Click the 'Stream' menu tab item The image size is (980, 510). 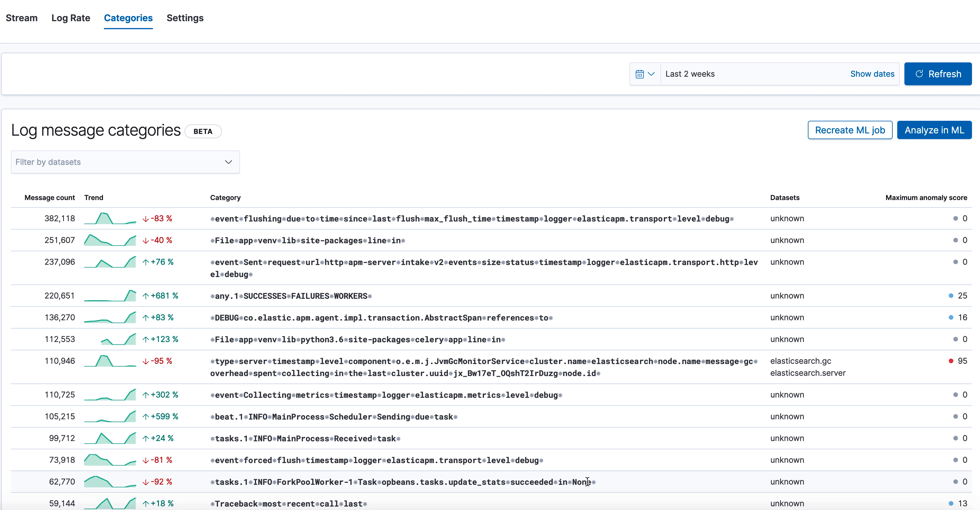pos(21,18)
